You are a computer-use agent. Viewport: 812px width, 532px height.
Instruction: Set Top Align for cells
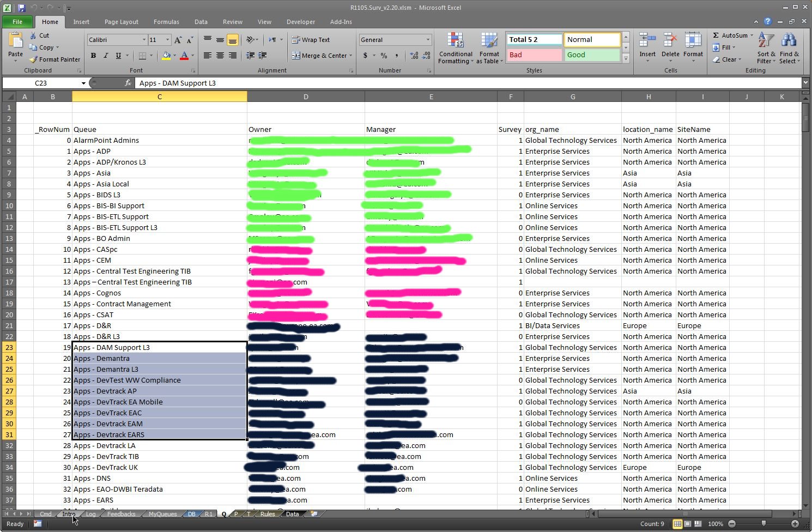tap(208, 40)
